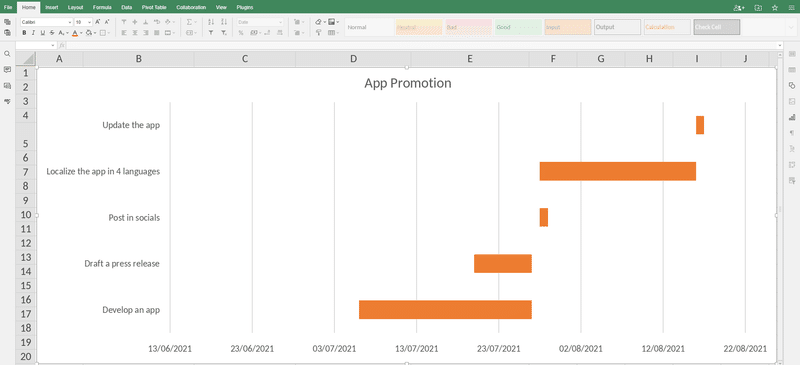This screenshot has width=800, height=365.
Task: Click the copy style paintbrush icon
Action: tap(318, 33)
